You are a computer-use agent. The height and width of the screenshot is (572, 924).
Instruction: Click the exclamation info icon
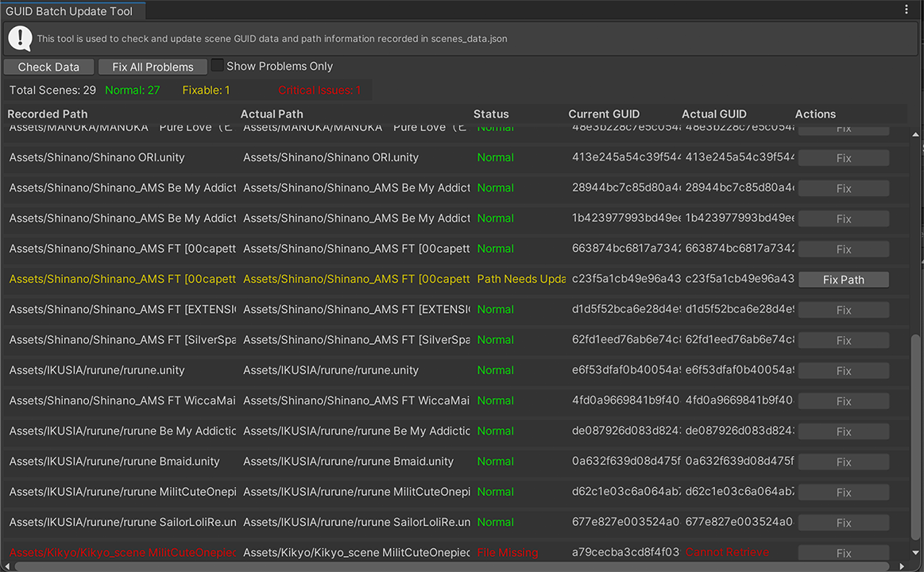(x=20, y=38)
